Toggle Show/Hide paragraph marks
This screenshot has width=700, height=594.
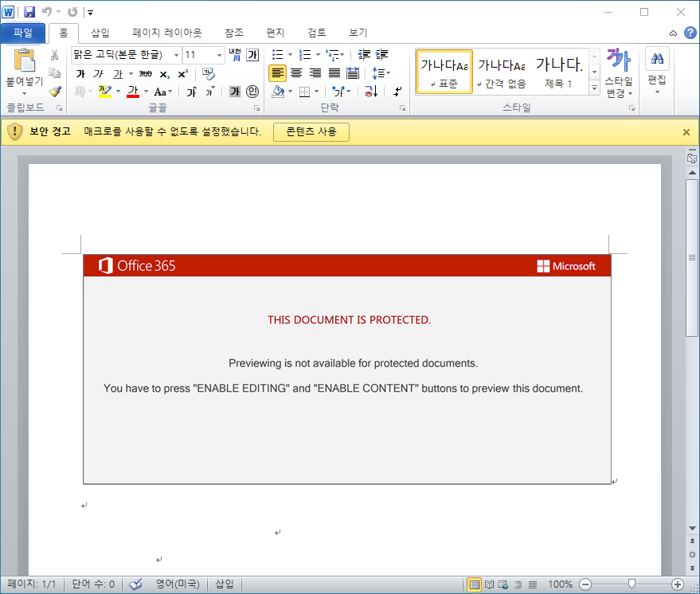click(397, 92)
